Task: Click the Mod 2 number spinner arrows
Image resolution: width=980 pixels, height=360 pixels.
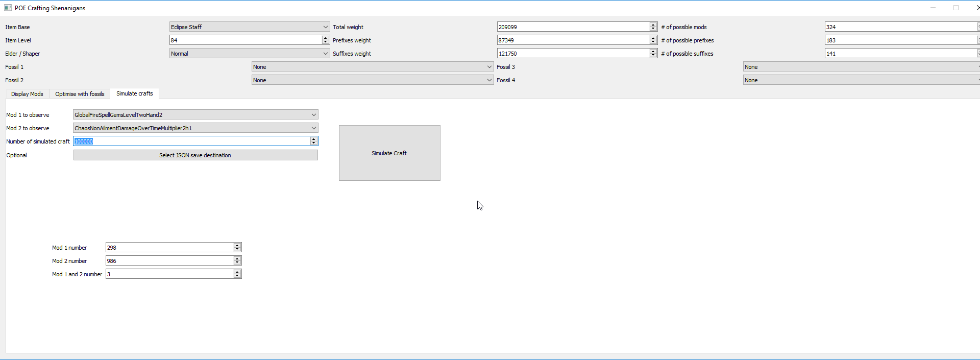Action: click(x=237, y=261)
